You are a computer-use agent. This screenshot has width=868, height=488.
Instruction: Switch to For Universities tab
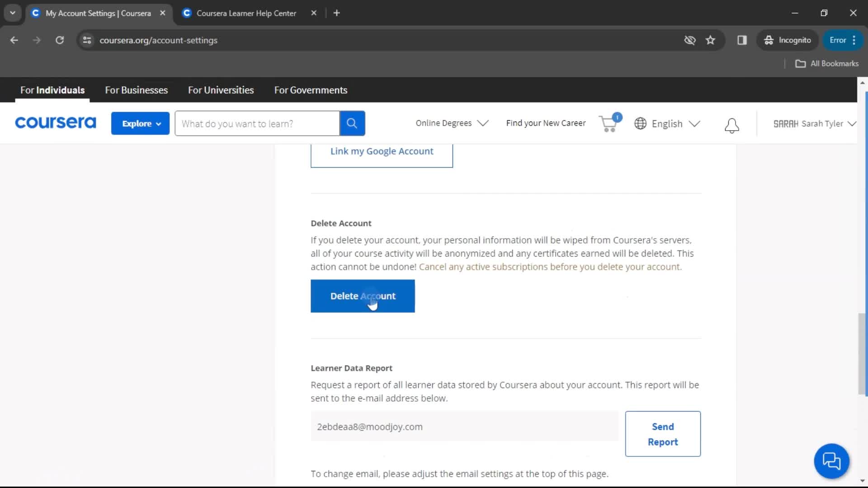click(221, 90)
